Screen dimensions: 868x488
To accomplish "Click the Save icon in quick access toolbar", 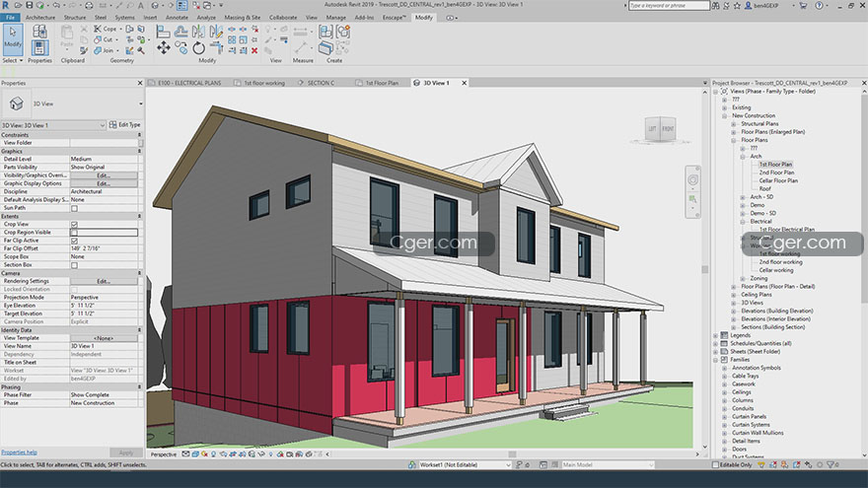I will pos(30,5).
